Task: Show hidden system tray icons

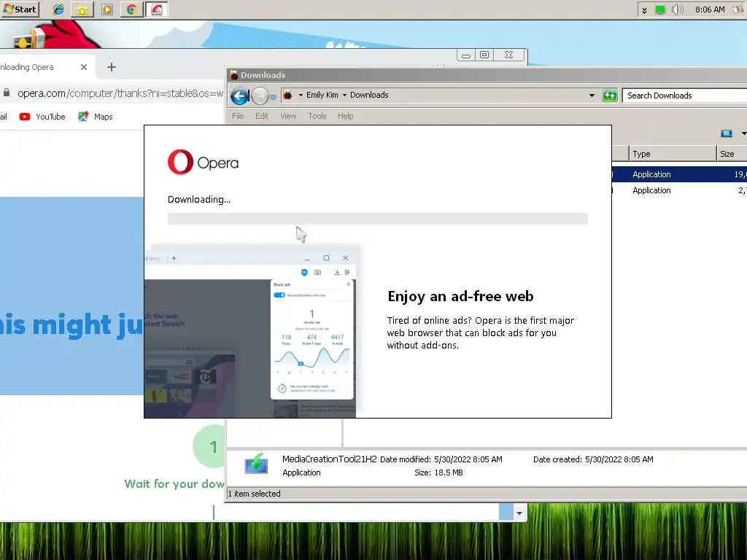Action: click(644, 10)
